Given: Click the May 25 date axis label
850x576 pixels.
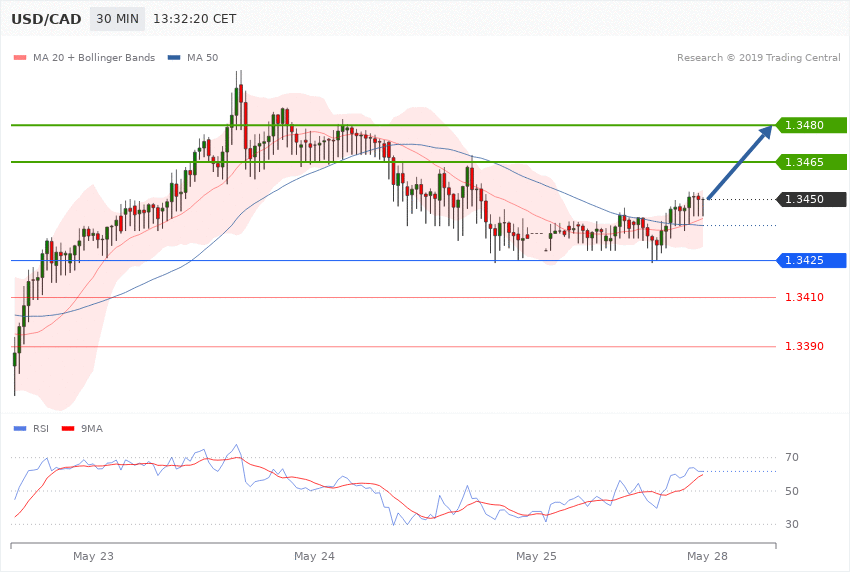Looking at the screenshot, I should (x=536, y=556).
